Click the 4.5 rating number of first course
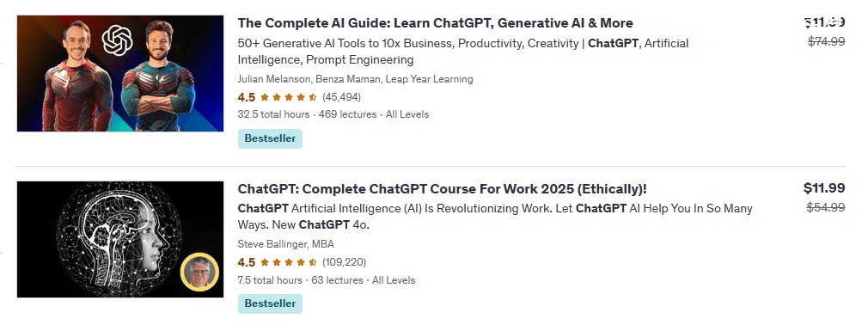 (247, 97)
